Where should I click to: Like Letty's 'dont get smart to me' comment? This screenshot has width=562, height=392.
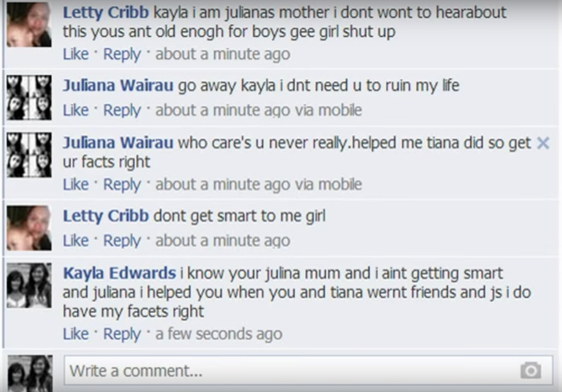[76, 241]
